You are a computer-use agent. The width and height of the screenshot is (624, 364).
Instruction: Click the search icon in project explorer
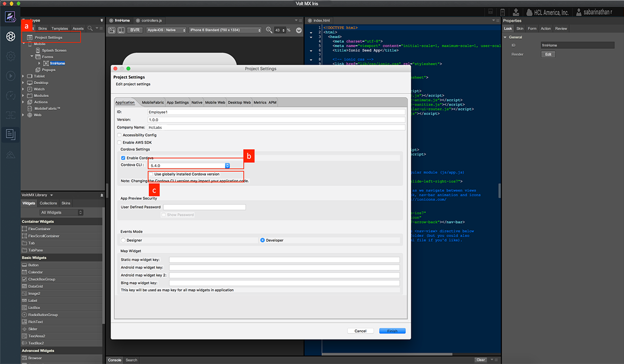(x=90, y=28)
